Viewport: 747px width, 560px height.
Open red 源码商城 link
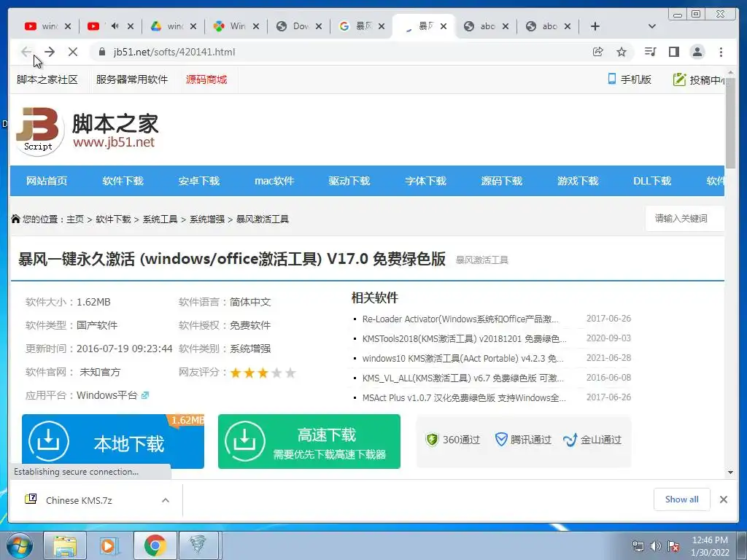206,79
